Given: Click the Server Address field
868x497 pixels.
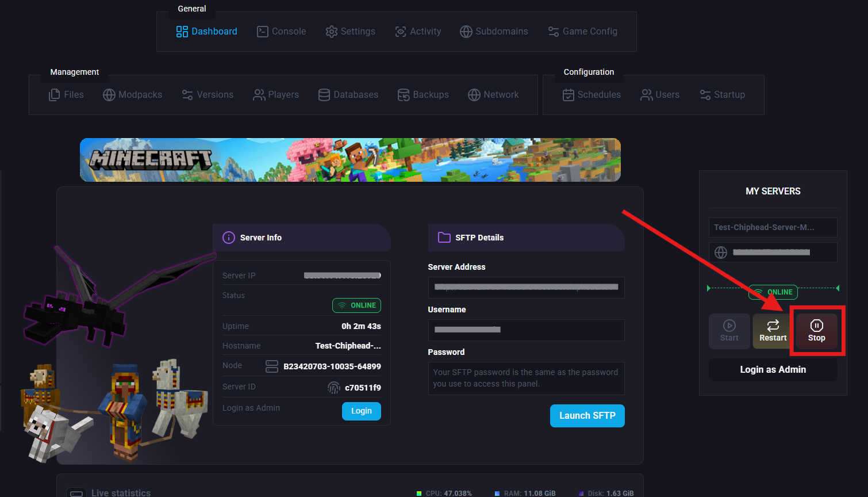Looking at the screenshot, I should pos(527,288).
